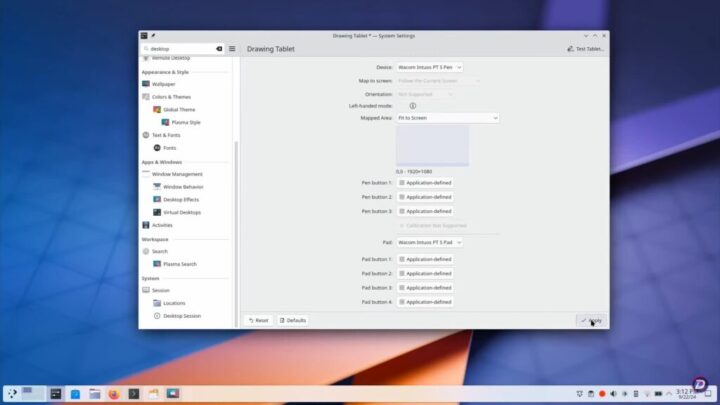Restore settings with the Defaults button
This screenshot has width=720, height=405.
[x=292, y=321]
